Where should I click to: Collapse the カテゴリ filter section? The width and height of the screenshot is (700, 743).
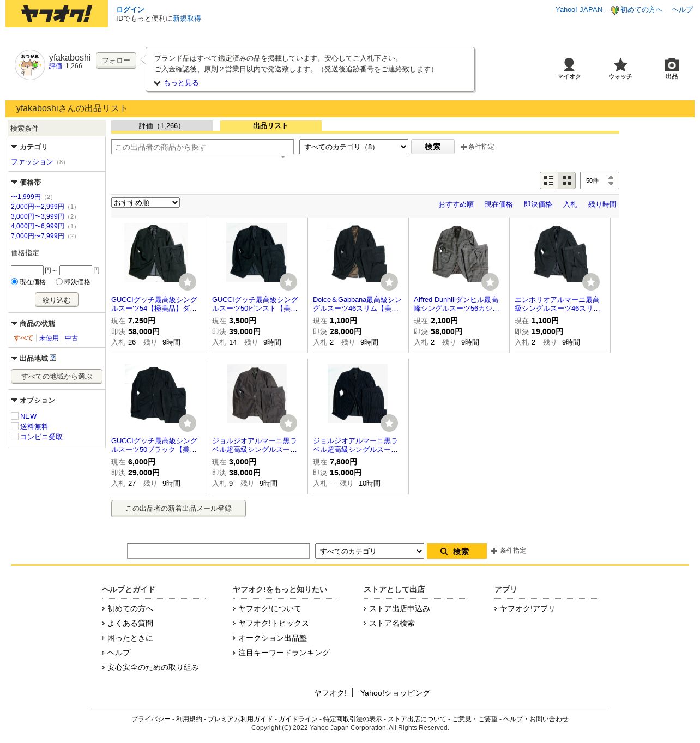coord(14,147)
